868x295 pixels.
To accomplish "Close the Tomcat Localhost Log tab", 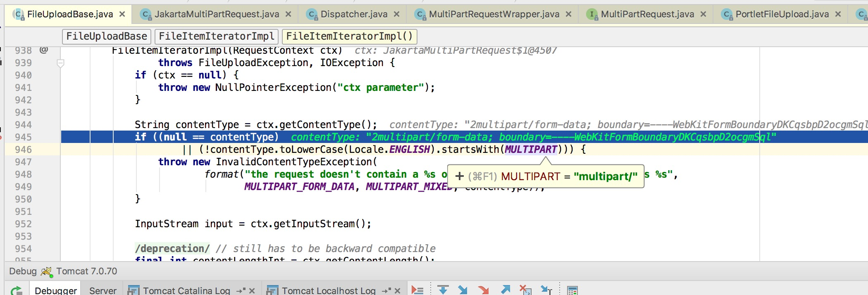I will click(398, 291).
